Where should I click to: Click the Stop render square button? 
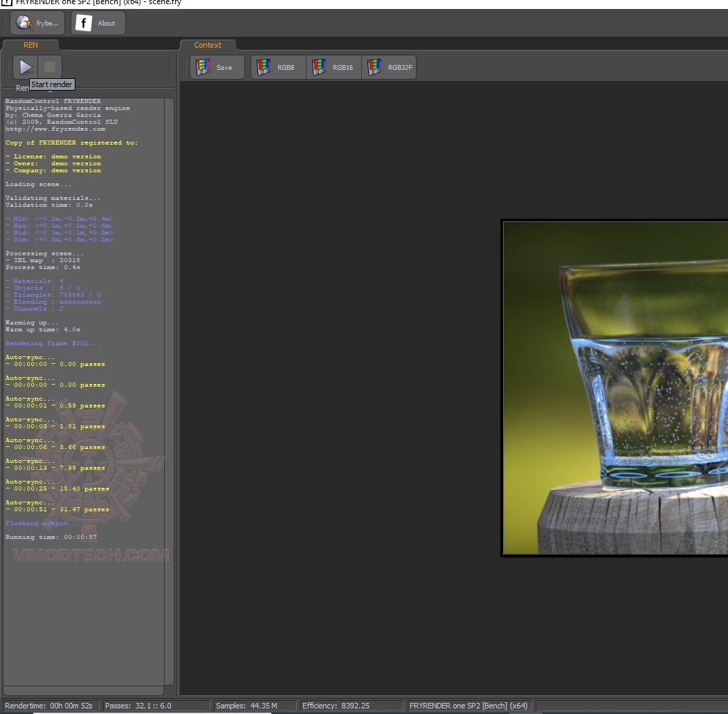50,67
